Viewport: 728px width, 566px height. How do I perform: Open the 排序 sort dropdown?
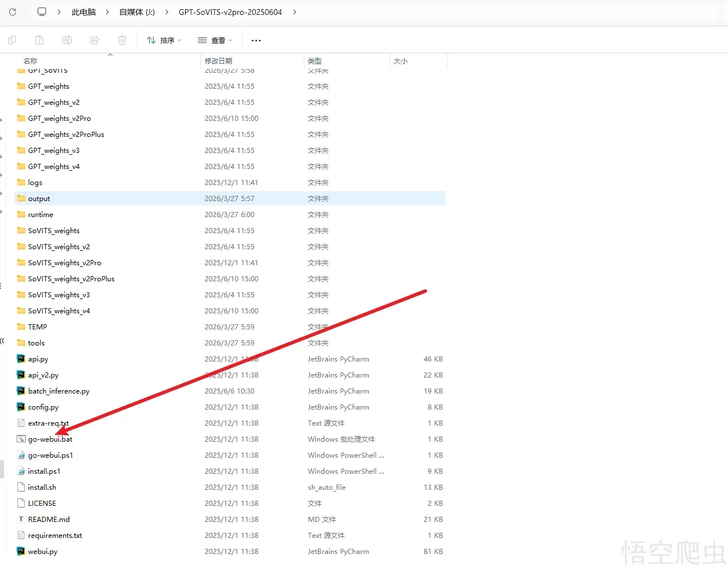[x=164, y=40]
